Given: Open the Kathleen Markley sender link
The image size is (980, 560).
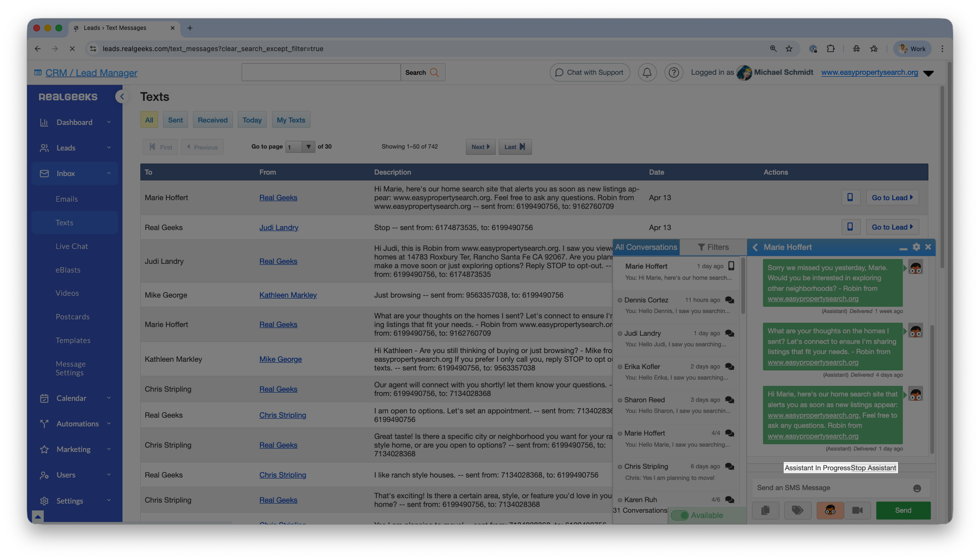Looking at the screenshot, I should point(288,295).
